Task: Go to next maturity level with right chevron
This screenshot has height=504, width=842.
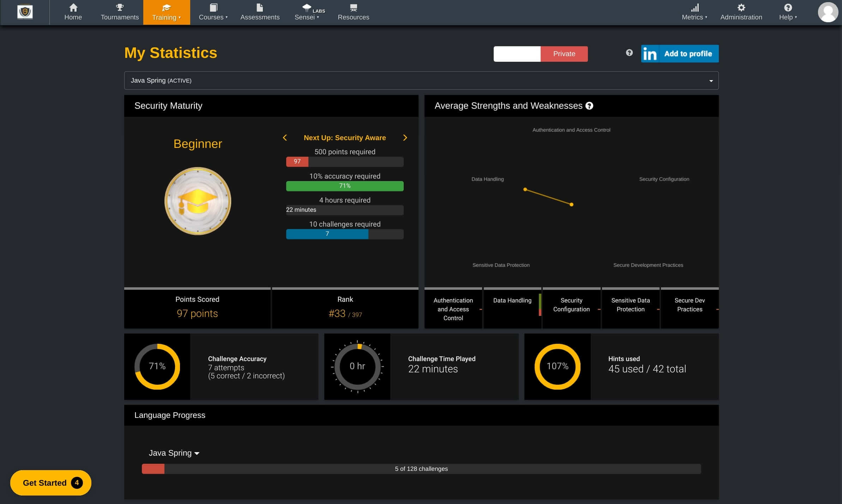Action: (x=405, y=138)
